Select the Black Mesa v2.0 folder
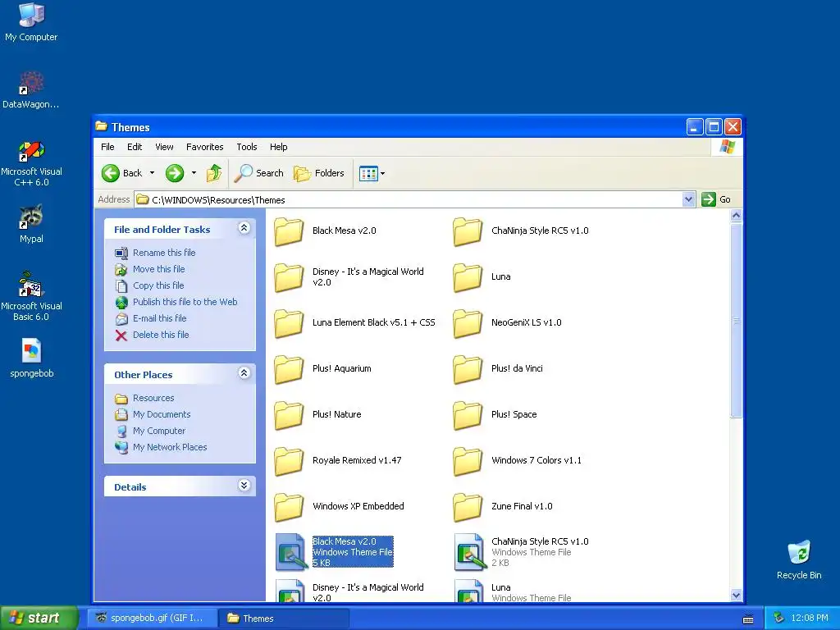The height and width of the screenshot is (630, 840). coord(325,231)
